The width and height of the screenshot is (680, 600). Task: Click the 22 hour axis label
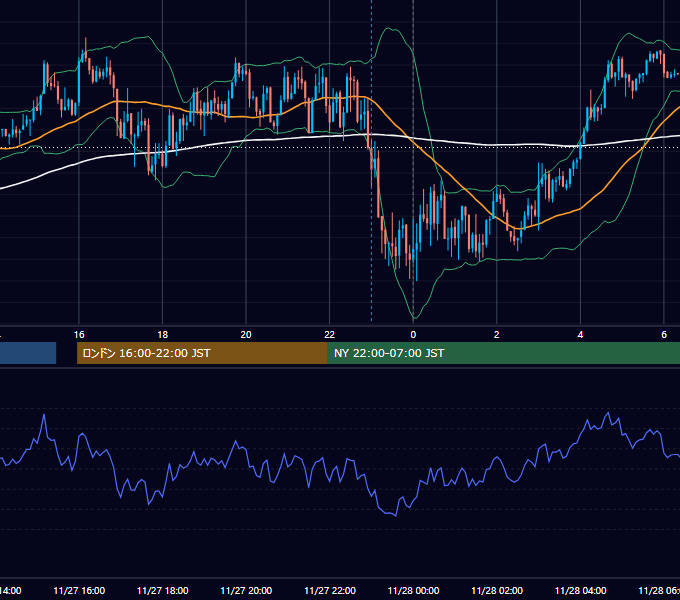[330, 335]
